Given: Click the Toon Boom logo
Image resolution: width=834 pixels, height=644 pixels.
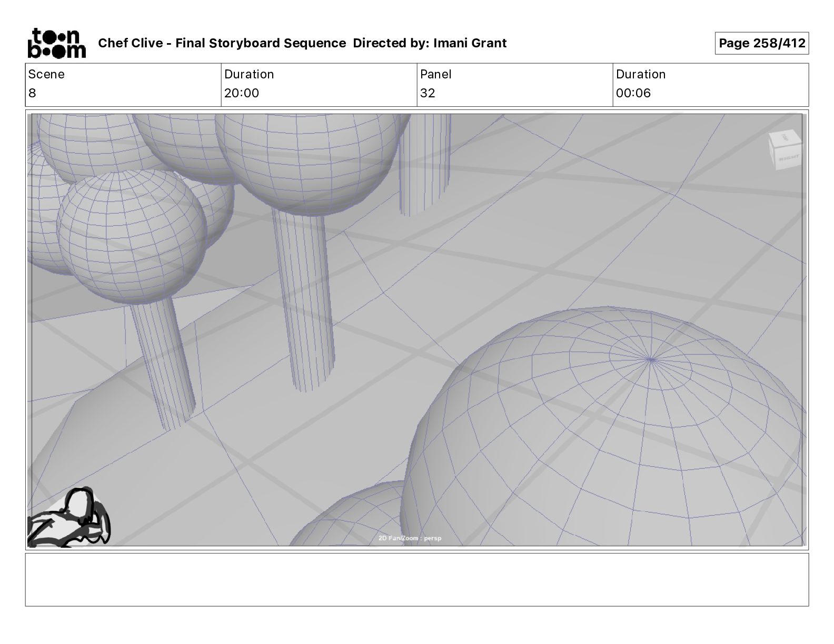Looking at the screenshot, I should pos(56,43).
